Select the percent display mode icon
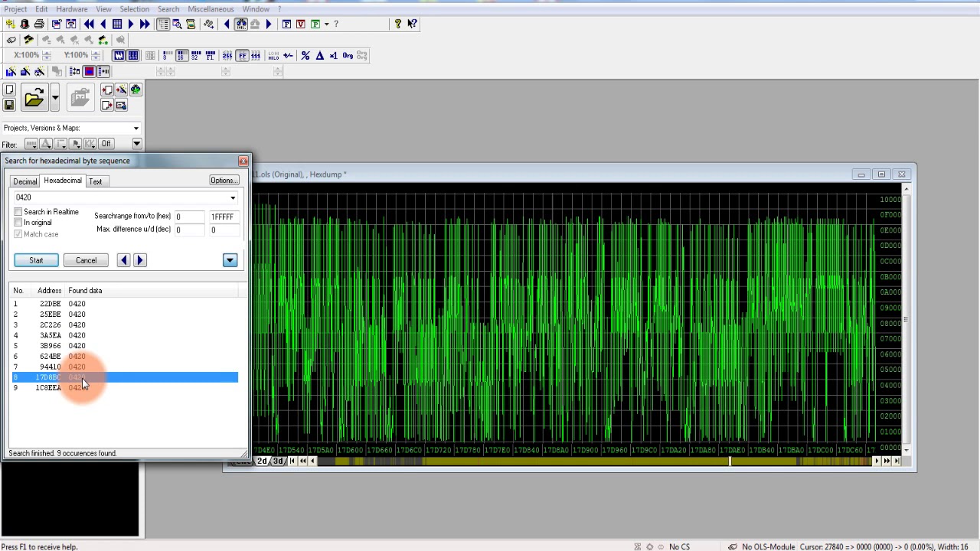Screen dimensions: 980x551 [305, 56]
